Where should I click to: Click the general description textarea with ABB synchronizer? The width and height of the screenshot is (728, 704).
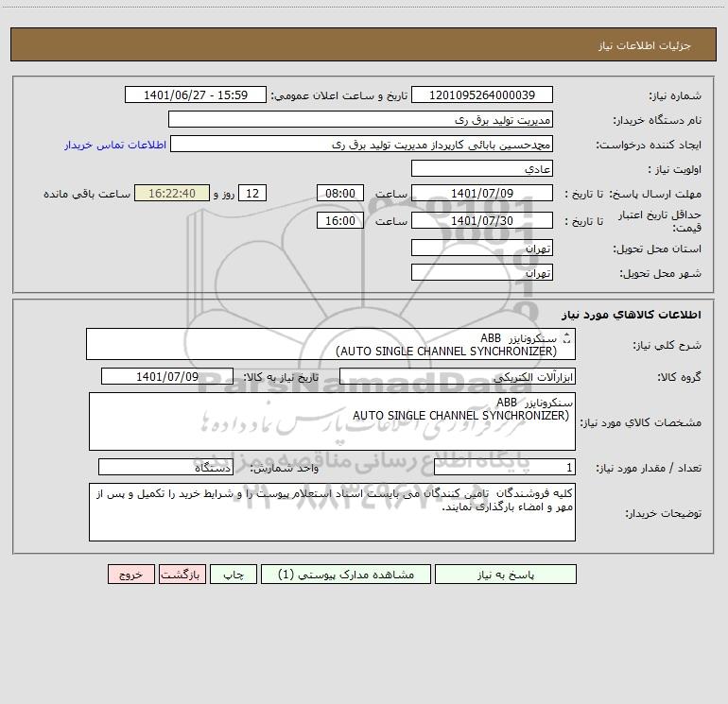click(x=331, y=344)
